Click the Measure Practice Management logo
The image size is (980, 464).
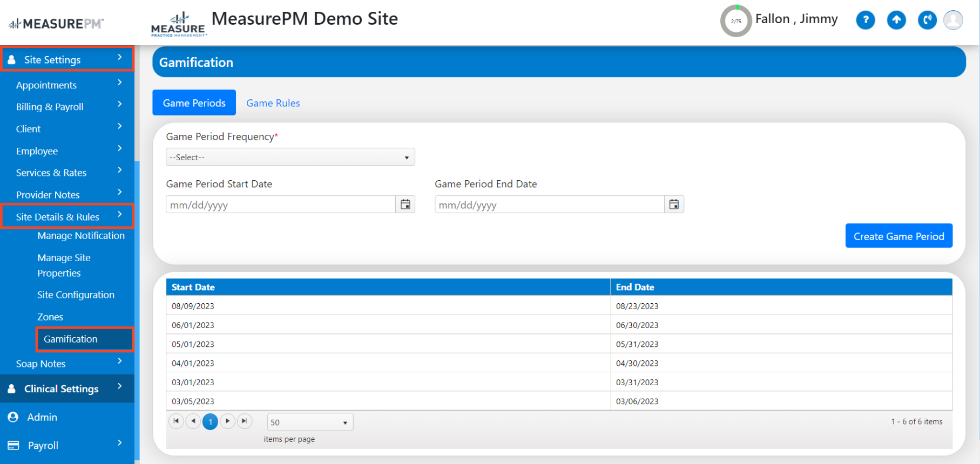point(178,24)
